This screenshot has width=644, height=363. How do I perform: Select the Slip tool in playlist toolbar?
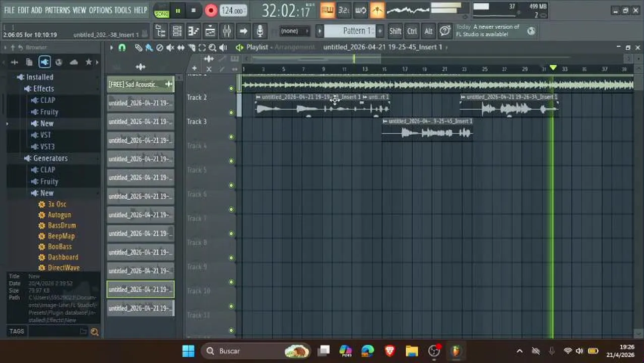click(x=180, y=47)
